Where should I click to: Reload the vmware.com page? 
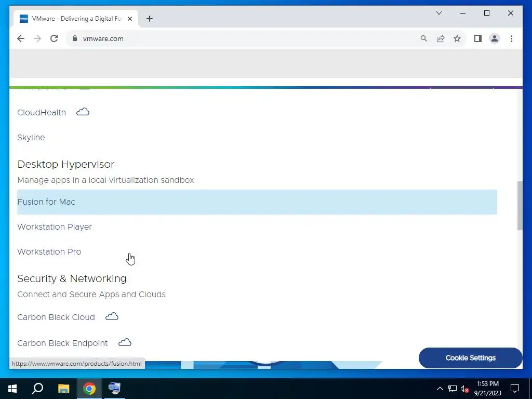point(54,38)
